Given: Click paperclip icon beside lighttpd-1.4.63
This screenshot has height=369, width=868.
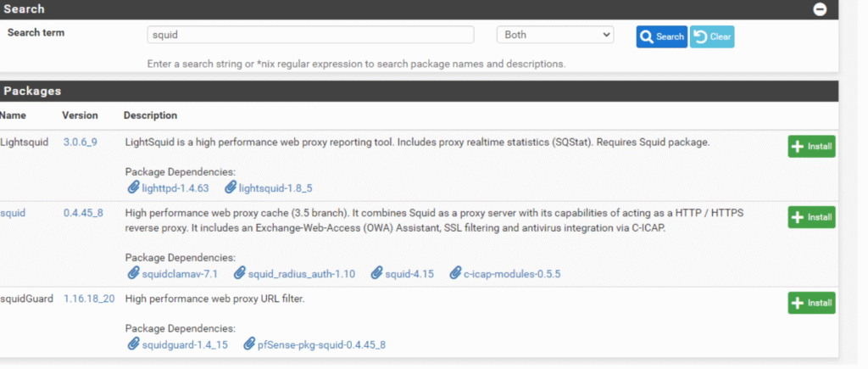Looking at the screenshot, I should pos(133,187).
